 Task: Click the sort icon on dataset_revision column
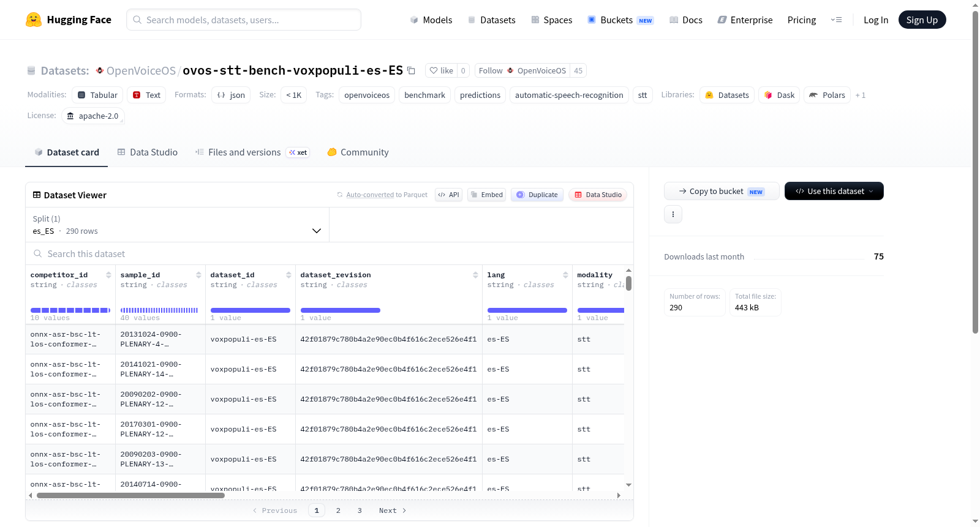click(x=475, y=275)
